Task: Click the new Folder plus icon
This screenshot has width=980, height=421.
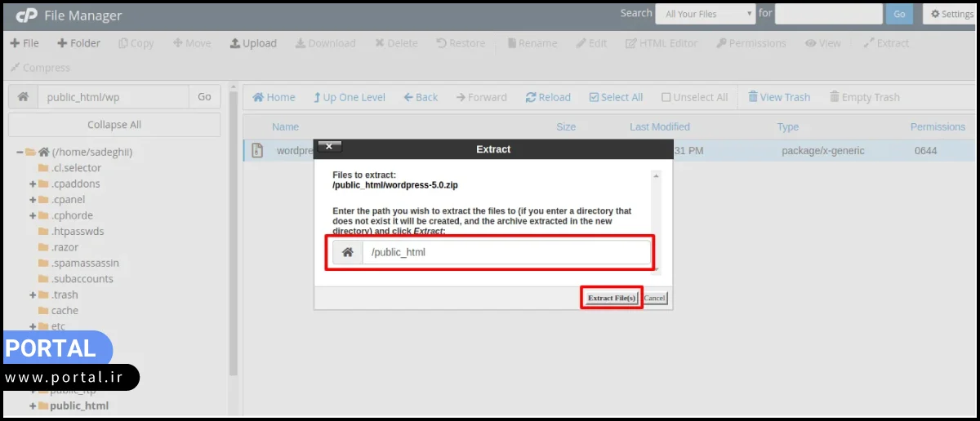Action: [62, 43]
